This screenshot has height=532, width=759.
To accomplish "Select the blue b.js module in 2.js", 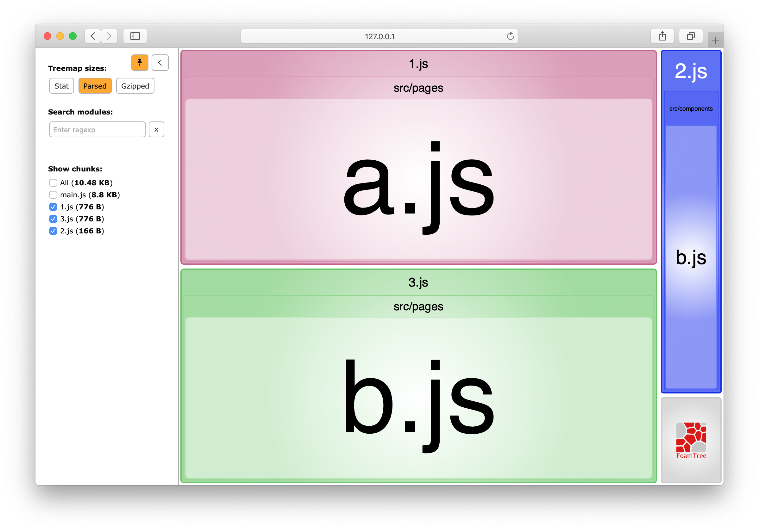I will coord(691,257).
